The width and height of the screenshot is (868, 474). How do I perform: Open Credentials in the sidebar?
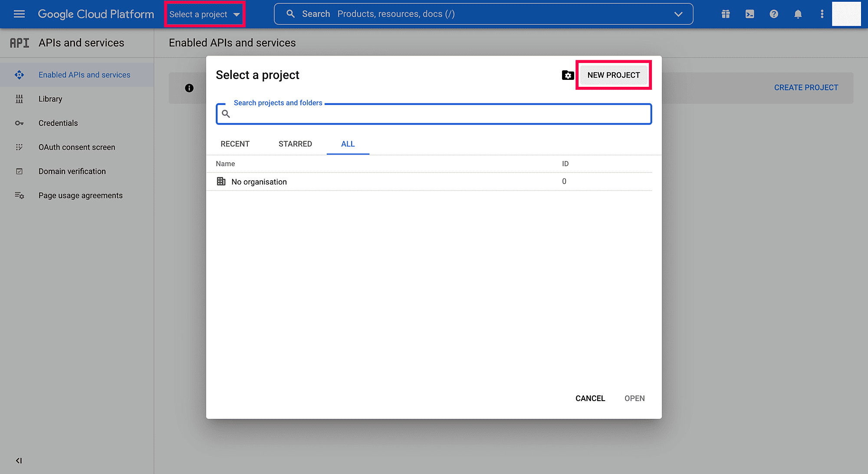point(58,123)
